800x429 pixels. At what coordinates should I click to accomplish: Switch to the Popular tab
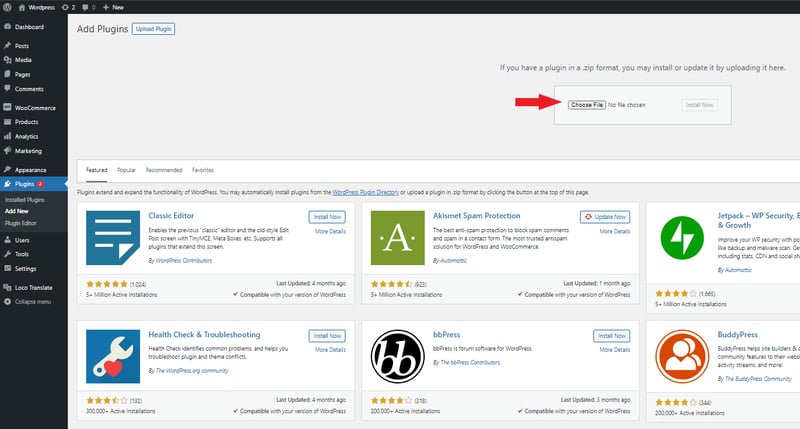click(127, 170)
